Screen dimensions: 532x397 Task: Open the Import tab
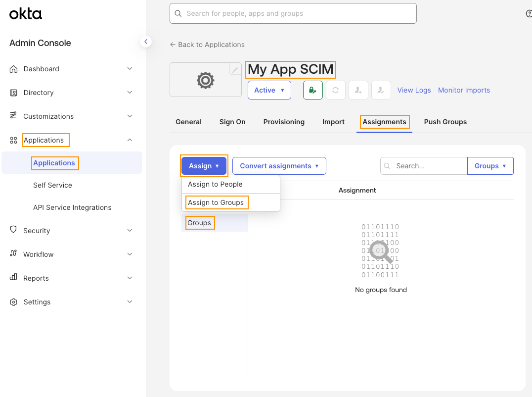(334, 122)
